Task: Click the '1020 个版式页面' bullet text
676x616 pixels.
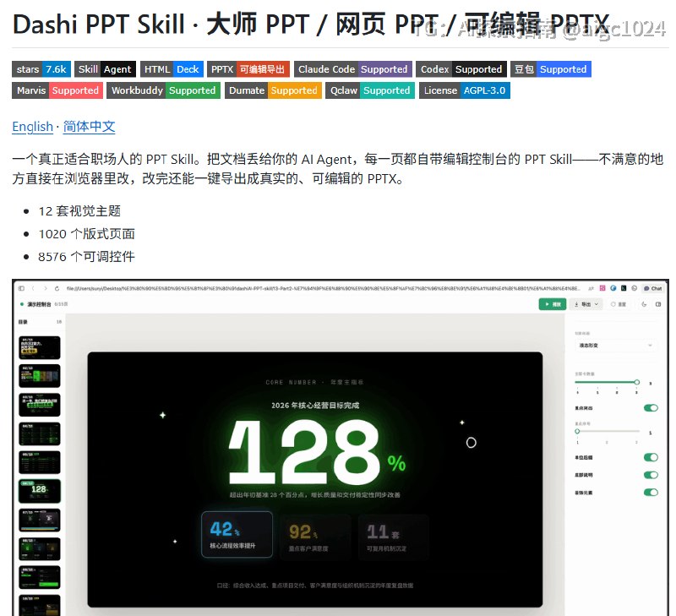Action: (x=87, y=234)
